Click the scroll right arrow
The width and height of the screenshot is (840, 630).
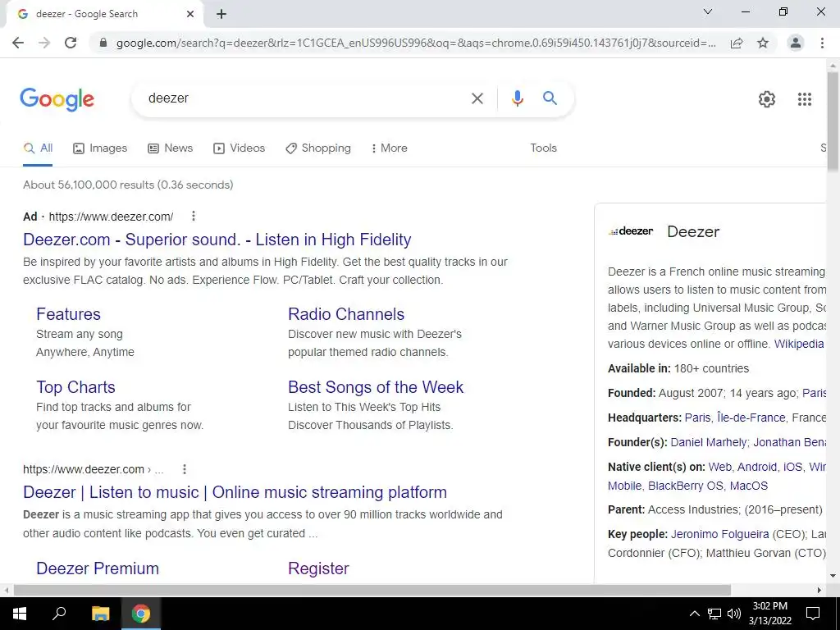(819, 590)
